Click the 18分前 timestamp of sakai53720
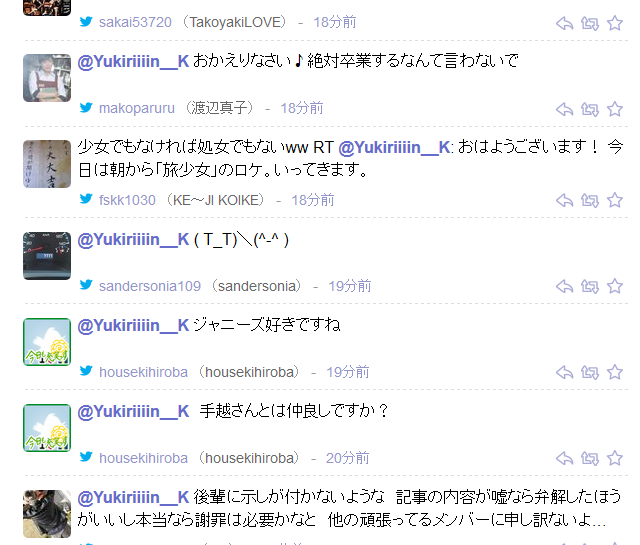This screenshot has width=640, height=545. pos(335,22)
